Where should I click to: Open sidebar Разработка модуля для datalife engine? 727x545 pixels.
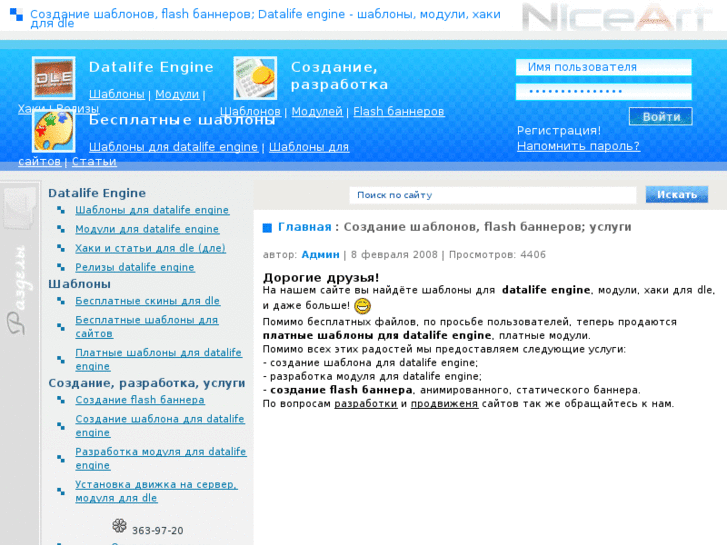161,458
